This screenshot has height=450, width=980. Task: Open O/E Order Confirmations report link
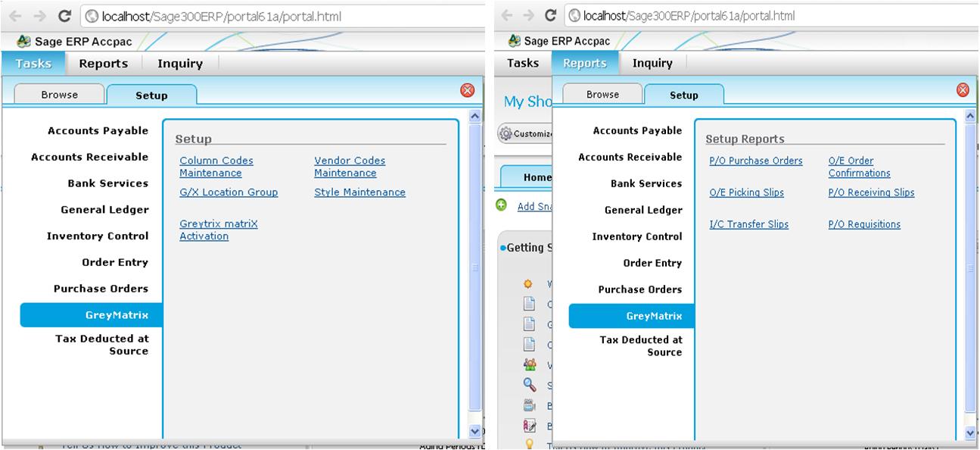[x=859, y=167]
